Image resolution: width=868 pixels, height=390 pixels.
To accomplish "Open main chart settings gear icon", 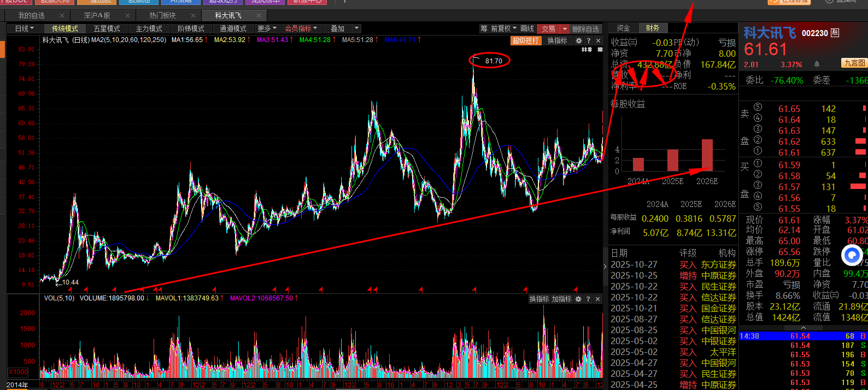I will [579, 41].
